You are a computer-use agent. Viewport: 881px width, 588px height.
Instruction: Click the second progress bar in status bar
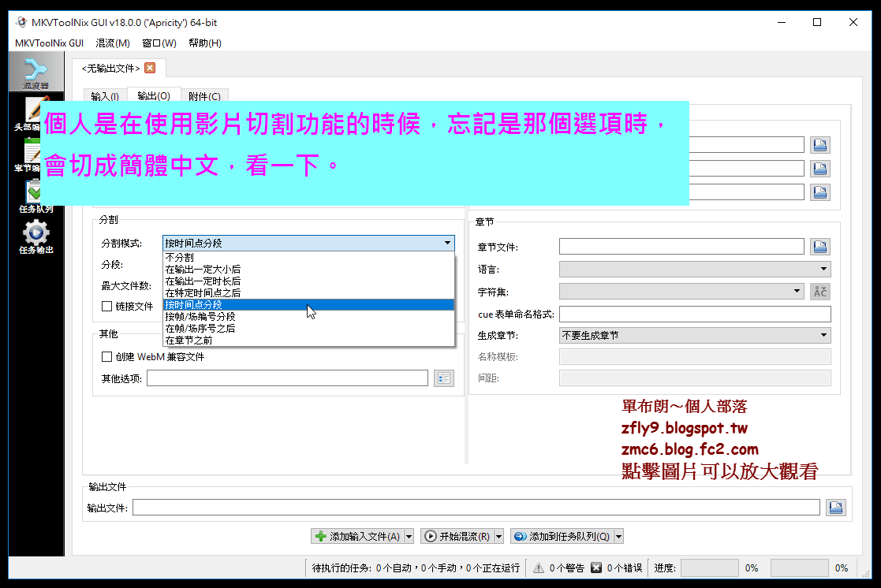click(799, 568)
